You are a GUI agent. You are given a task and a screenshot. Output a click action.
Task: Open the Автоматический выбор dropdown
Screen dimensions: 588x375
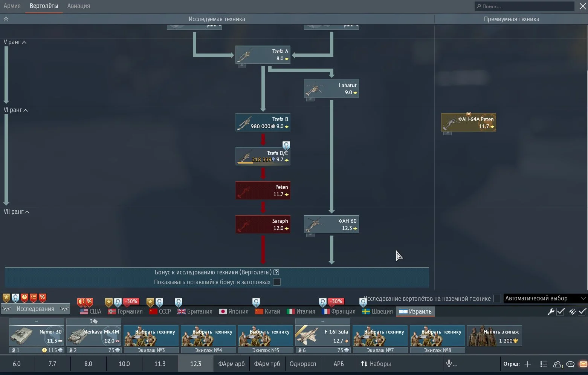tap(545, 298)
